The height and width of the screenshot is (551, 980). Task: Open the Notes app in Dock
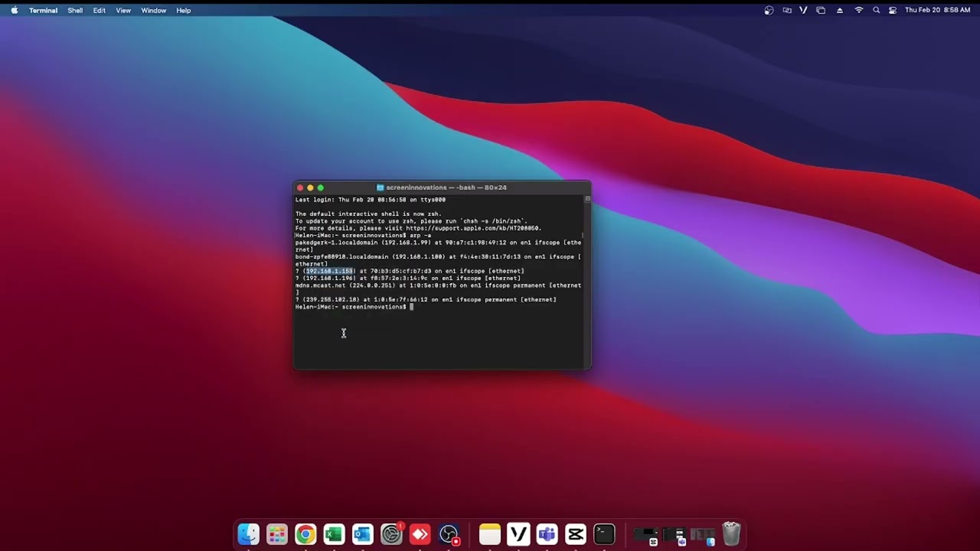(490, 533)
